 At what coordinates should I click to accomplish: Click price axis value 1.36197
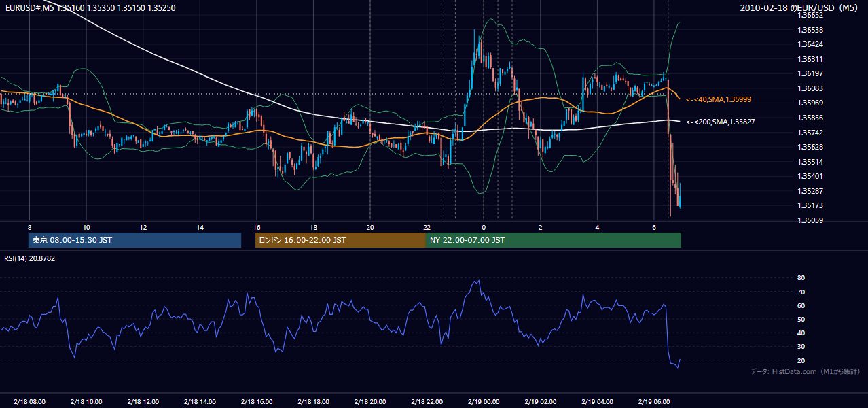click(810, 73)
